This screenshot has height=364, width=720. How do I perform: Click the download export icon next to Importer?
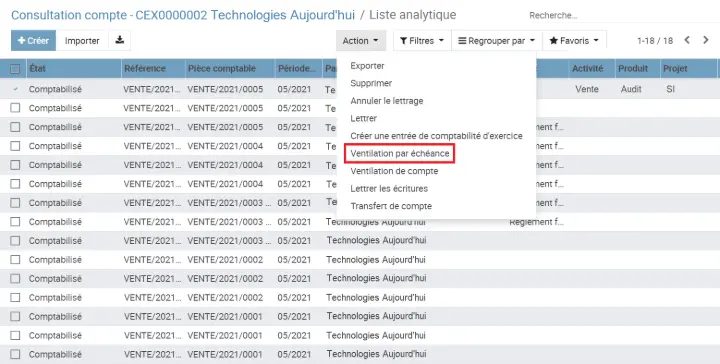119,40
